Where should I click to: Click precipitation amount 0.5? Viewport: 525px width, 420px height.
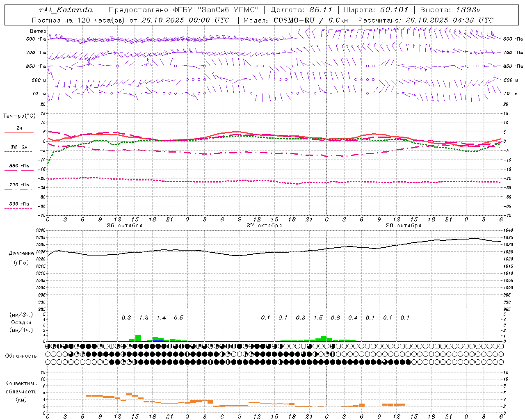pyautogui.click(x=178, y=317)
